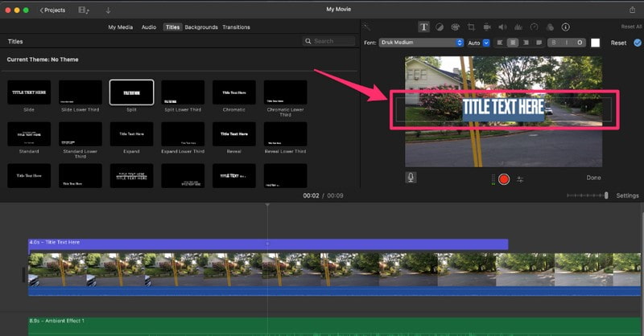The image size is (644, 336).
Task: Toggle bold text style
Action: pyautogui.click(x=555, y=43)
